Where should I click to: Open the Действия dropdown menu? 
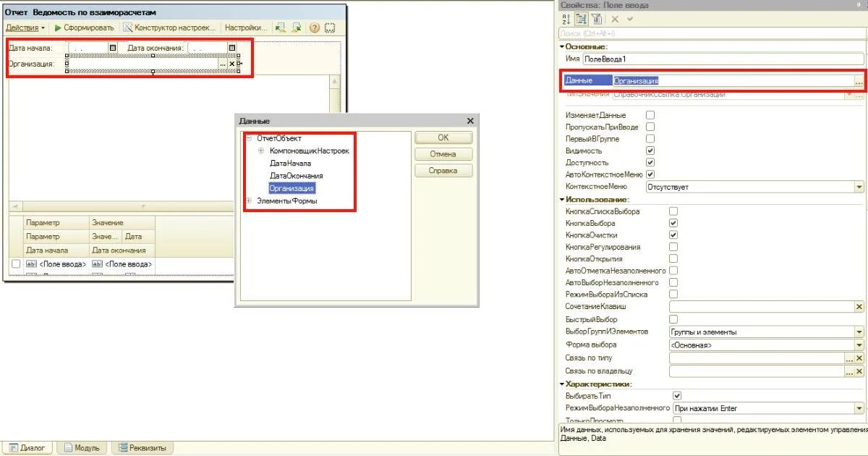[x=25, y=28]
